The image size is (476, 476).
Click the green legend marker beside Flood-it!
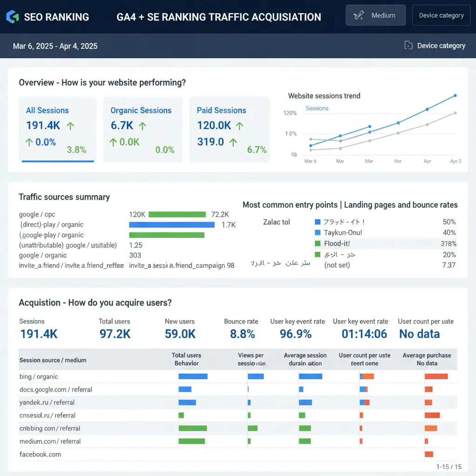click(x=318, y=243)
